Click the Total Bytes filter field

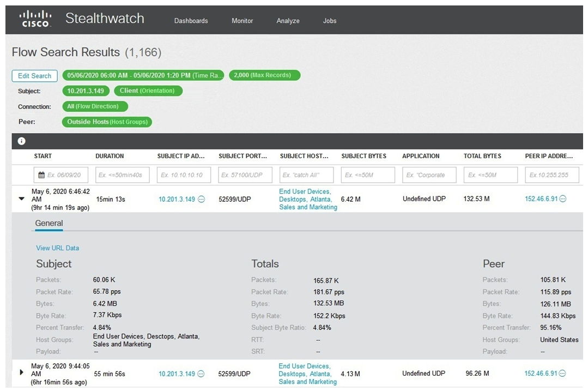tap(490, 175)
